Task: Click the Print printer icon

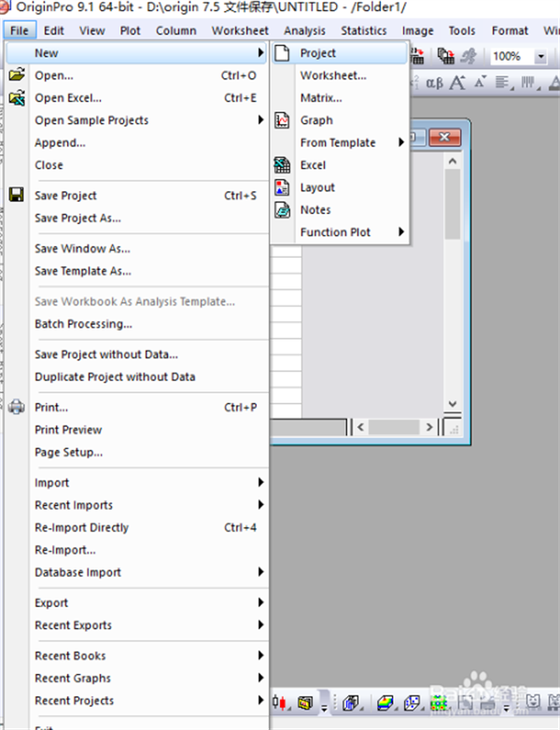Action: tap(17, 406)
